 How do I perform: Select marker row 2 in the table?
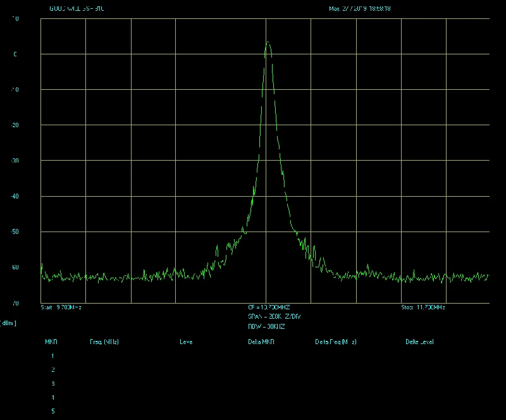(53, 370)
